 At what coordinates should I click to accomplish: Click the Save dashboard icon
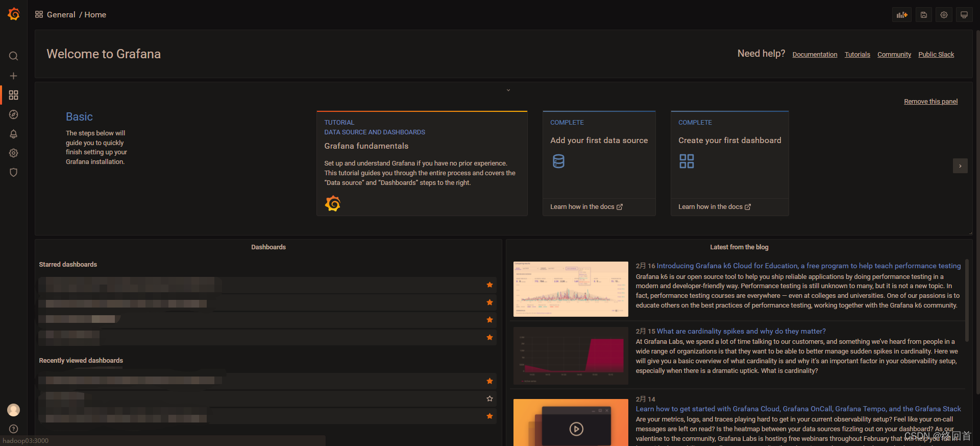[924, 15]
